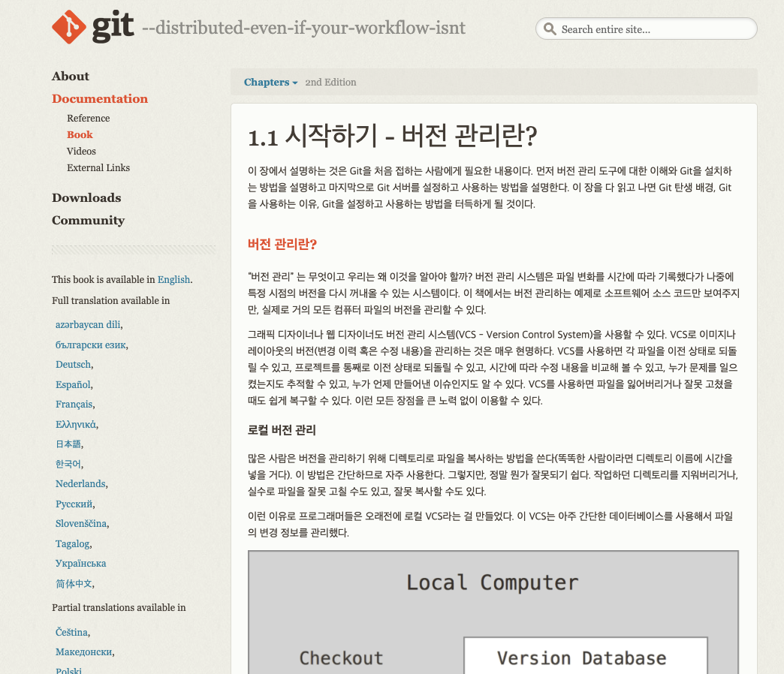Screen dimensions: 784x674
Task: Open the About page
Action: click(x=71, y=76)
